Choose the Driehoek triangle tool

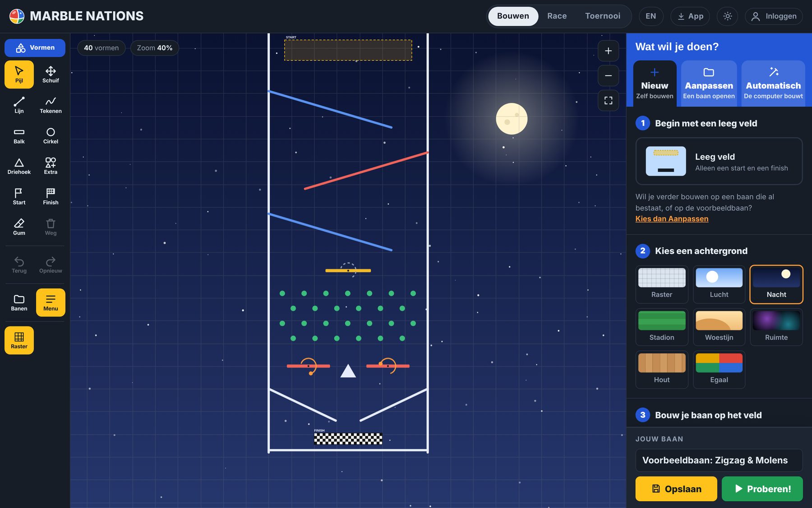[19, 166]
